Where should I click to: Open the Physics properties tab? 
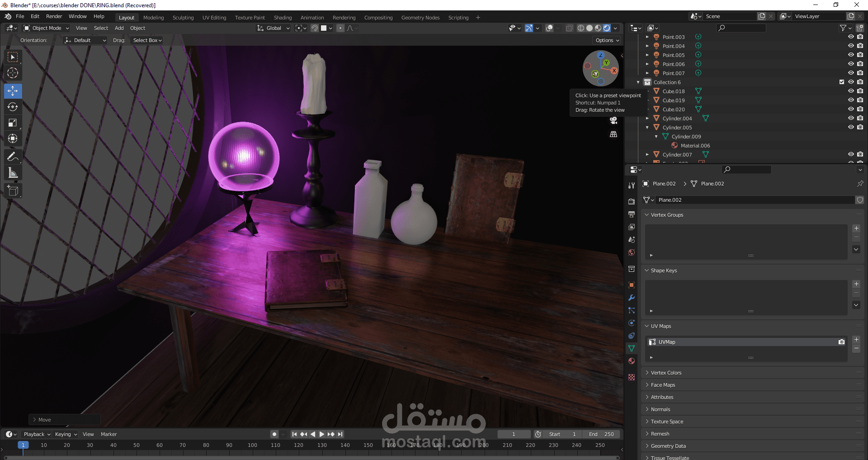point(632,323)
